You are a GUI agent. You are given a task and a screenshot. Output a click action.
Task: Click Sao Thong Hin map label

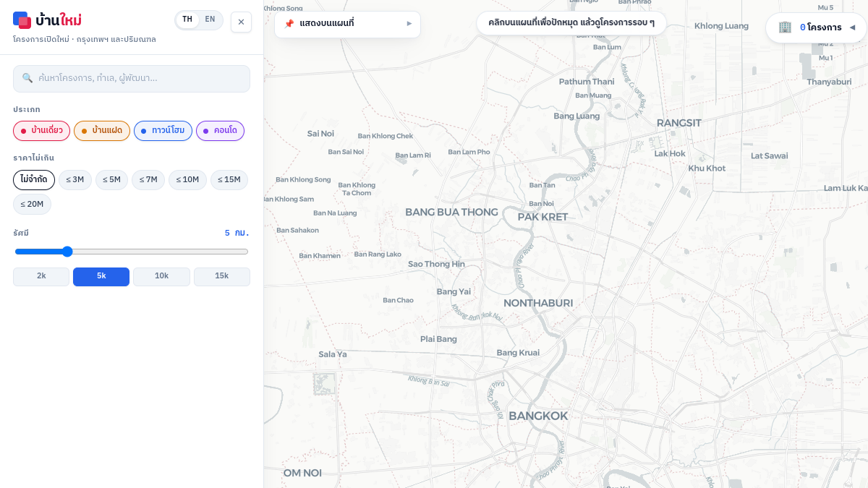coord(436,264)
